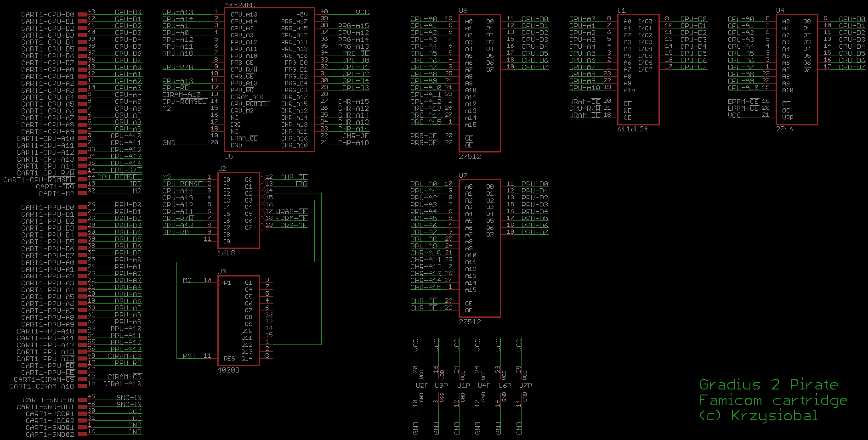The height and width of the screenshot is (440, 868).
Task: Select the U3 4020D counter symbol
Action: tap(238, 321)
